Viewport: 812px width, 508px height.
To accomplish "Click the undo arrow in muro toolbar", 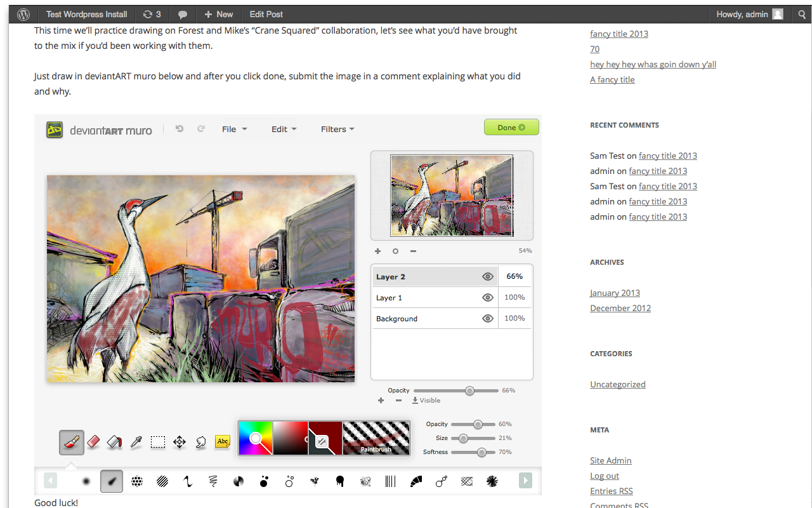I will pyautogui.click(x=180, y=129).
